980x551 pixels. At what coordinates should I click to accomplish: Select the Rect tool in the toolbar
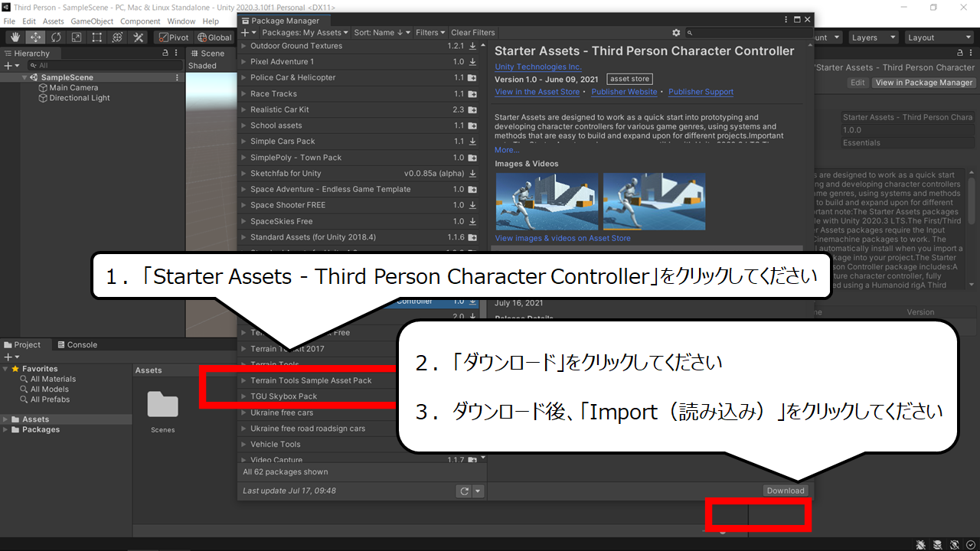pyautogui.click(x=97, y=37)
